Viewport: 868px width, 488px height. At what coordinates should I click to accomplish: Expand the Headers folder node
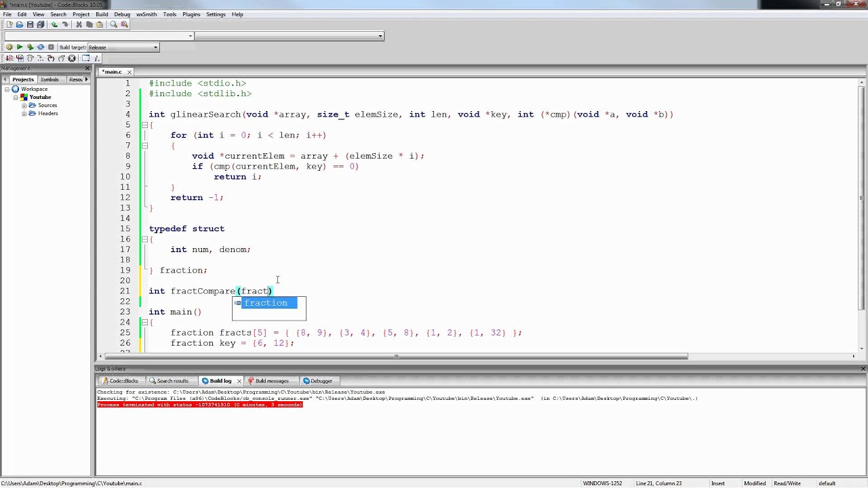(24, 113)
